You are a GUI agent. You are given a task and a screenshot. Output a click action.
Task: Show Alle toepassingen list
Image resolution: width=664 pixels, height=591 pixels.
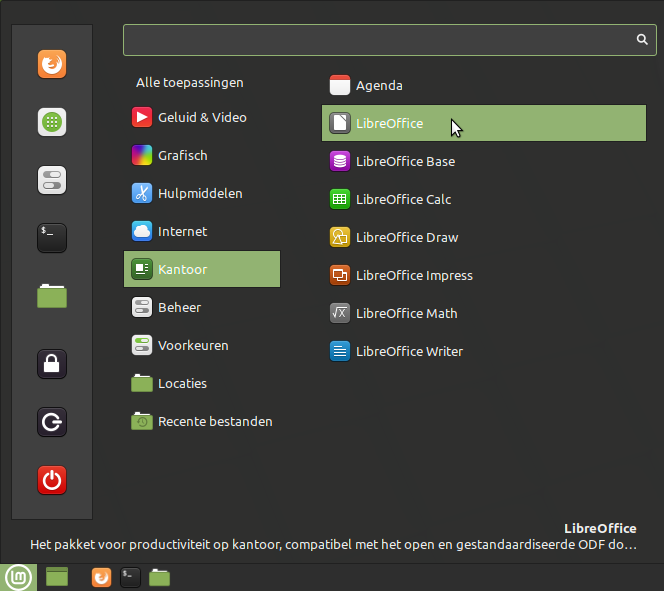pos(189,82)
